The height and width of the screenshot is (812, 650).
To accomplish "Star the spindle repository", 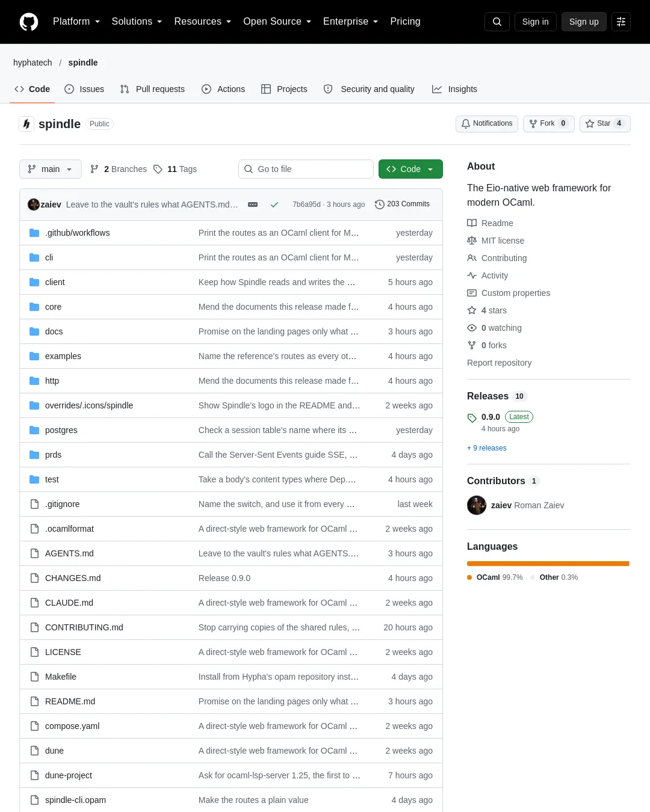I will [605, 123].
